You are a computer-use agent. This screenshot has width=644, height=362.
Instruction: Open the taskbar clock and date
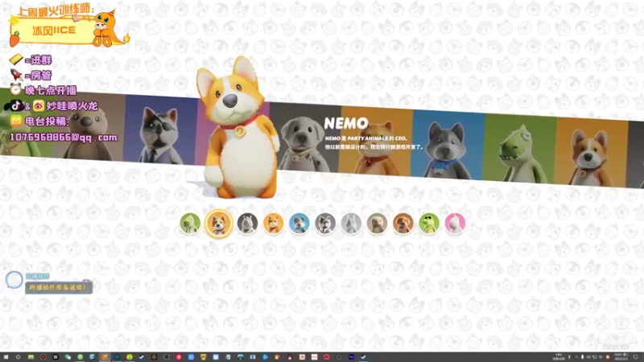(x=620, y=356)
